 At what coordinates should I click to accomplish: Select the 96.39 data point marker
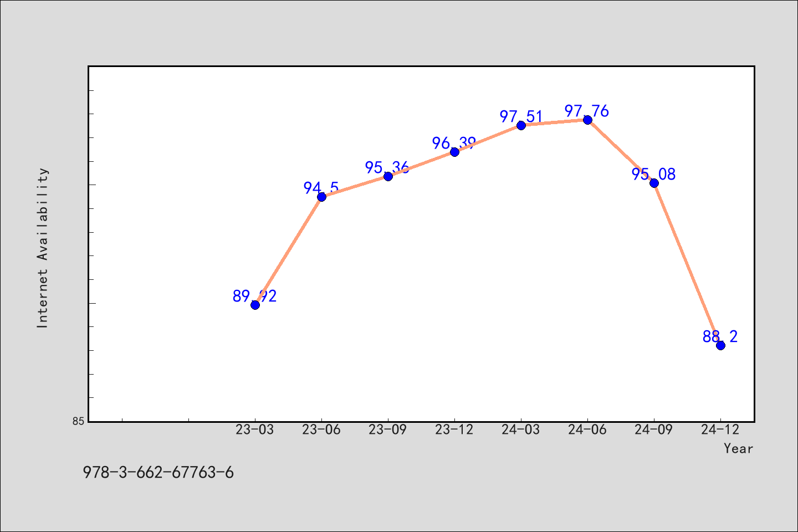tap(454, 152)
